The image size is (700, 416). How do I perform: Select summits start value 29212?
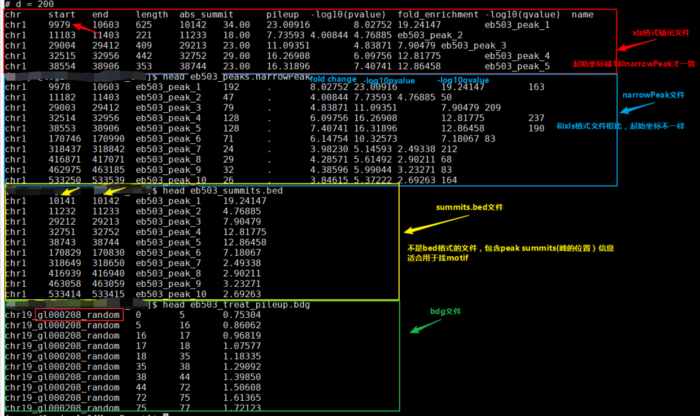62,222
